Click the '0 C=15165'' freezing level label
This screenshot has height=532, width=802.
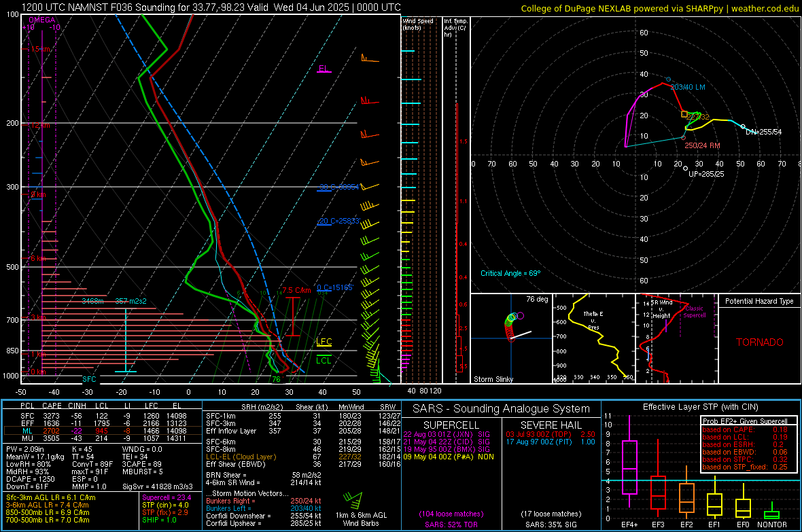[x=335, y=287]
